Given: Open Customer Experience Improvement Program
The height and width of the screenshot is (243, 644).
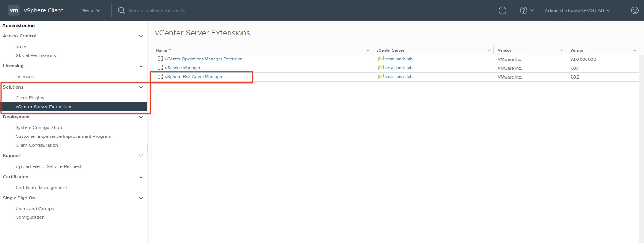Looking at the screenshot, I should [x=63, y=136].
